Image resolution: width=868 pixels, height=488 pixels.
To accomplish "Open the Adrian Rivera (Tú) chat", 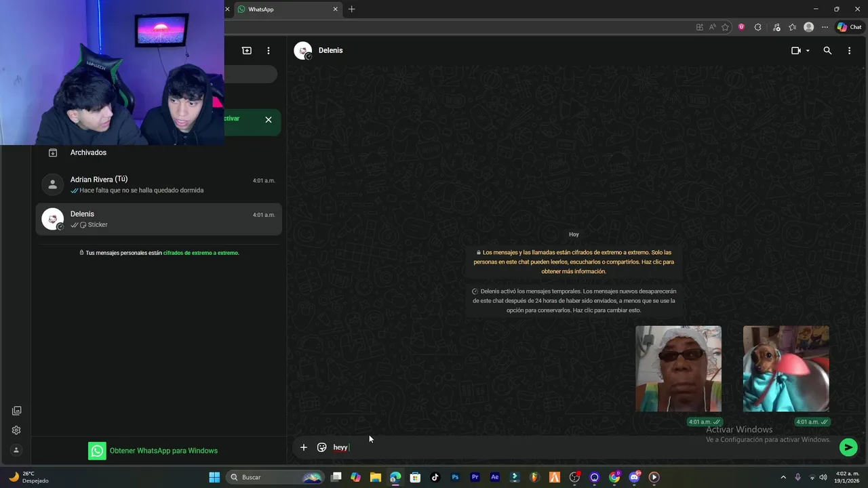I will coord(159,184).
